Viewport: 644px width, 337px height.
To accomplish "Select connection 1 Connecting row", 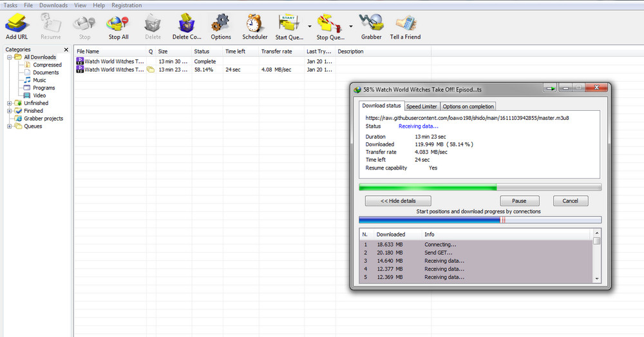I will 477,244.
